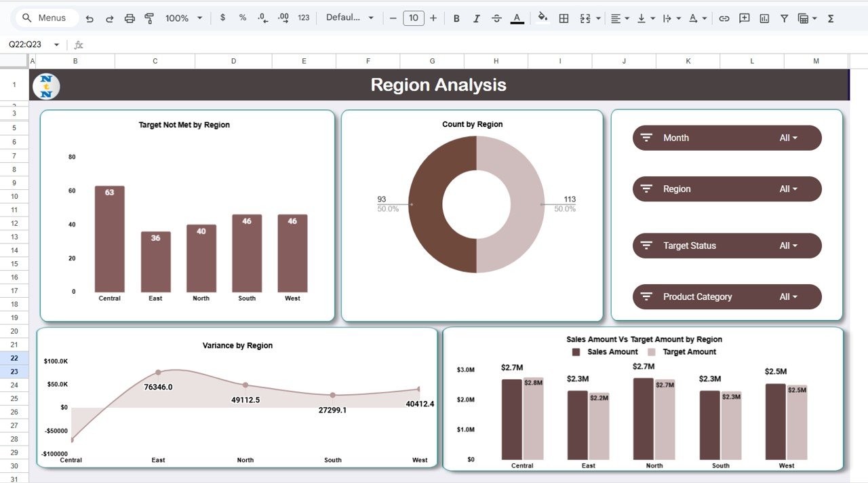This screenshot has width=868, height=483.
Task: Toggle strikethrough formatting
Action: tap(497, 18)
